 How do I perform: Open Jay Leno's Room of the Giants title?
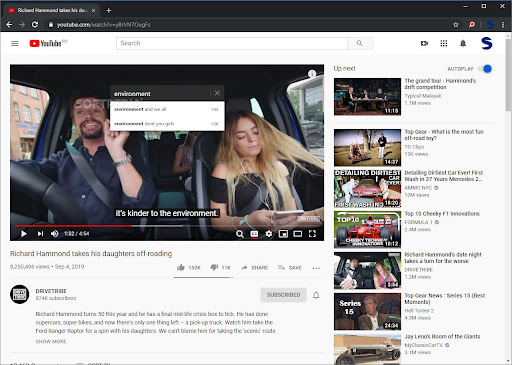(x=442, y=336)
